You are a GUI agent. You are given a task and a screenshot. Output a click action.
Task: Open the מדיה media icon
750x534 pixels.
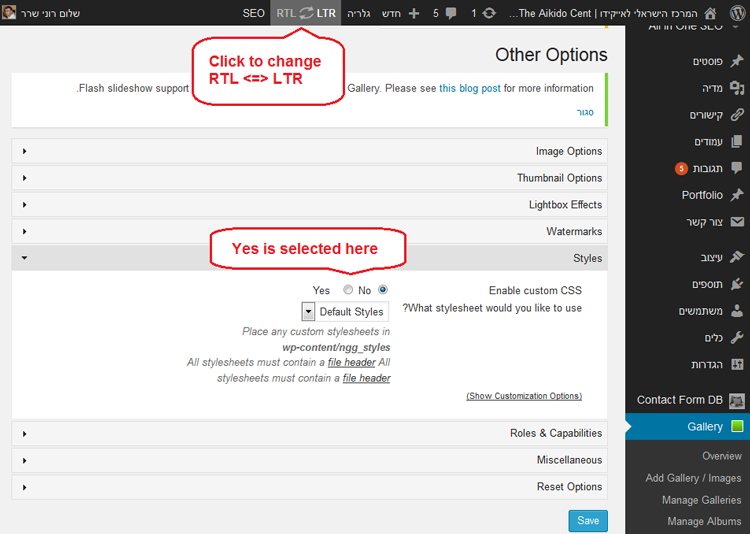[x=737, y=88]
